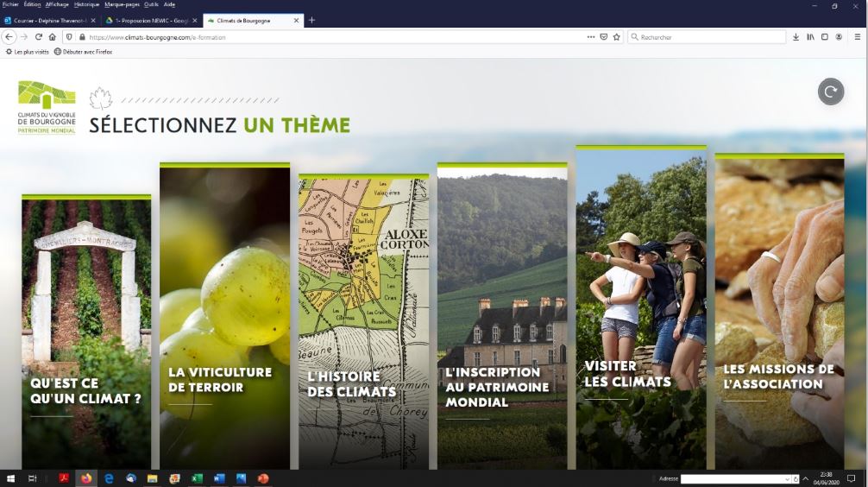
Task: Show sidebars icon in Firefox toolbar
Action: tap(824, 37)
